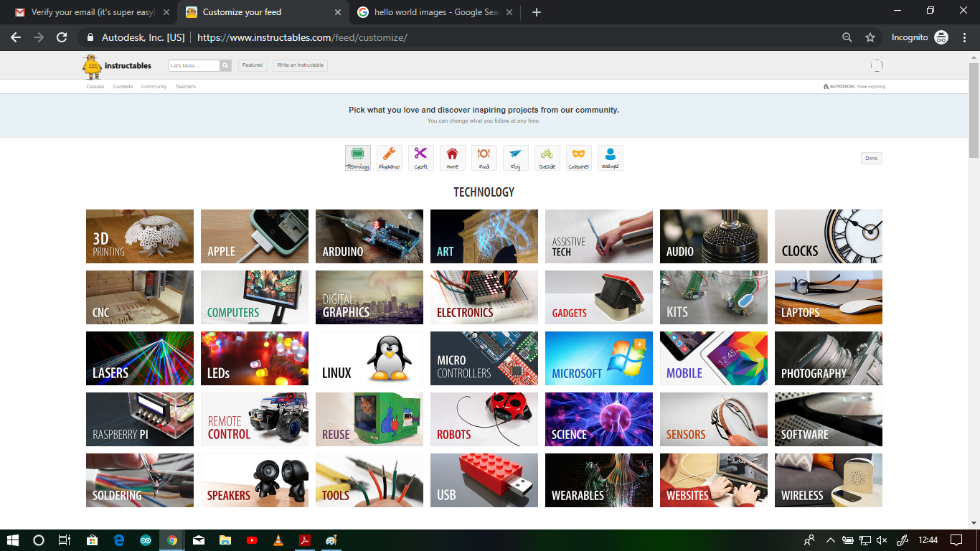The image size is (980, 551).
Task: Follow the Audio topic tile
Action: 714,236
